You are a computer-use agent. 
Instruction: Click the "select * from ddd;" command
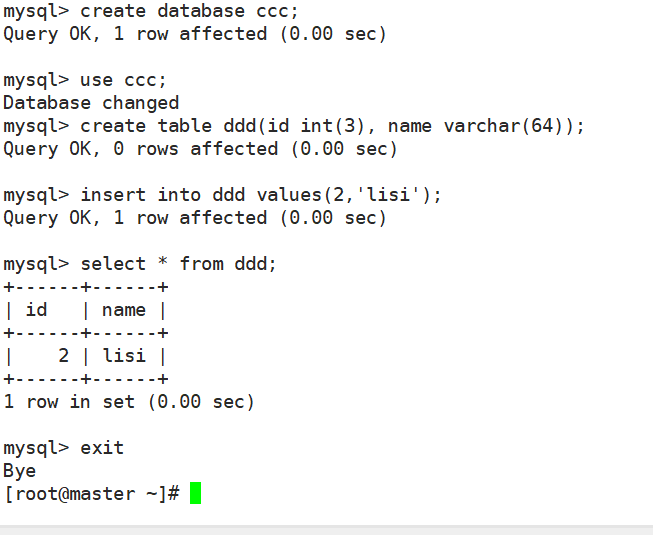[178, 264]
